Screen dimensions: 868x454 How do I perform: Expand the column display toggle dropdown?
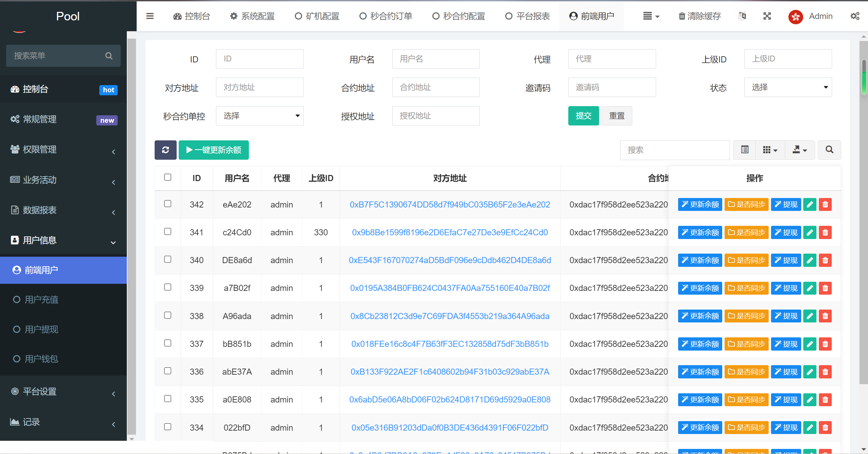[770, 150]
